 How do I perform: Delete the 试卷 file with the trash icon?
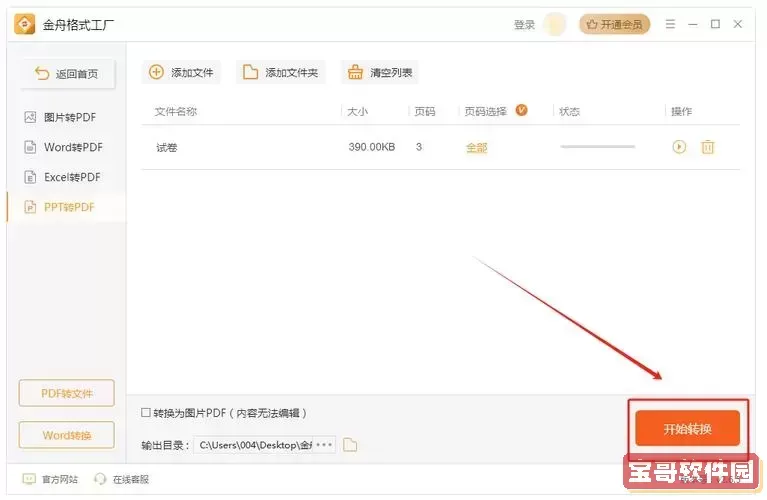708,147
